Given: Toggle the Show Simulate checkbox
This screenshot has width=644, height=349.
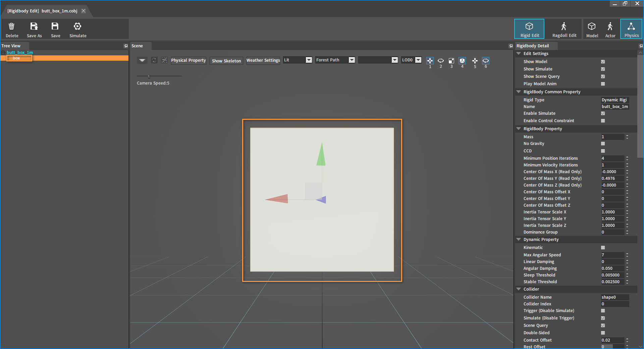Looking at the screenshot, I should pos(603,69).
